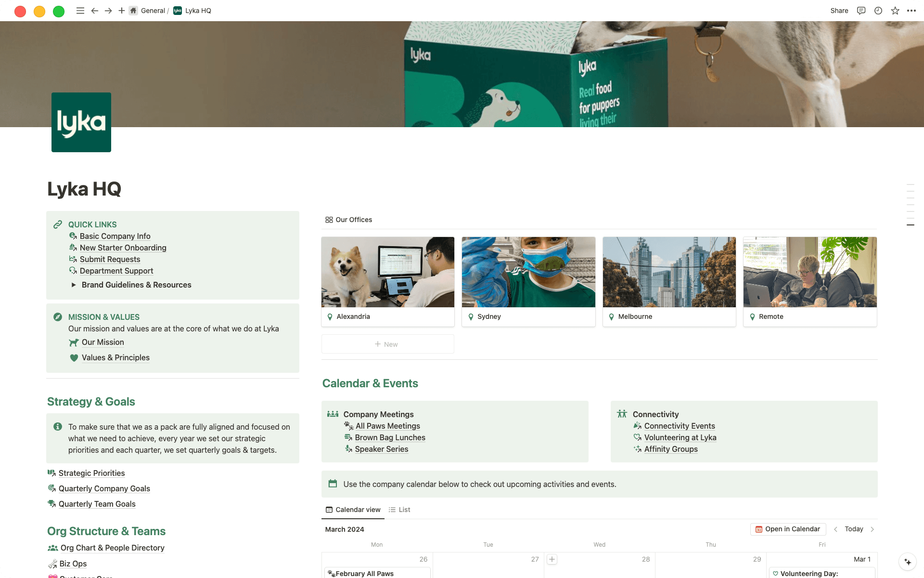Go to next month with right chevron

(x=872, y=529)
